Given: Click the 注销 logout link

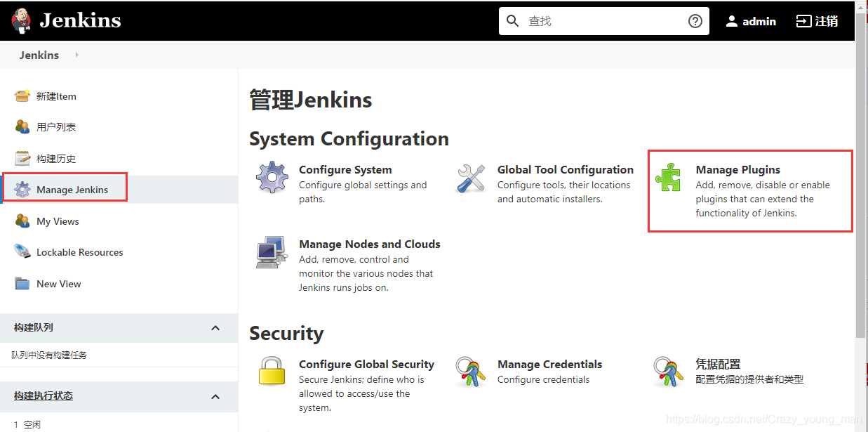Looking at the screenshot, I should tap(827, 21).
